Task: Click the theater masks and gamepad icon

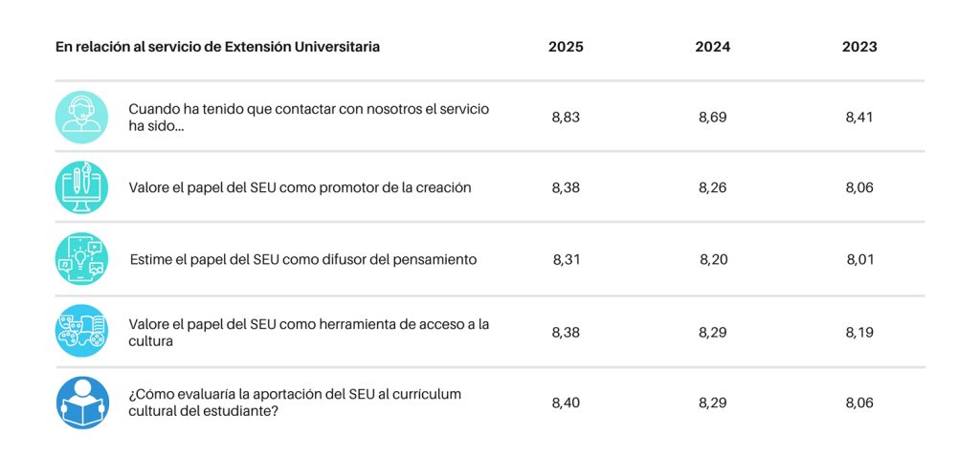Action: pyautogui.click(x=81, y=331)
